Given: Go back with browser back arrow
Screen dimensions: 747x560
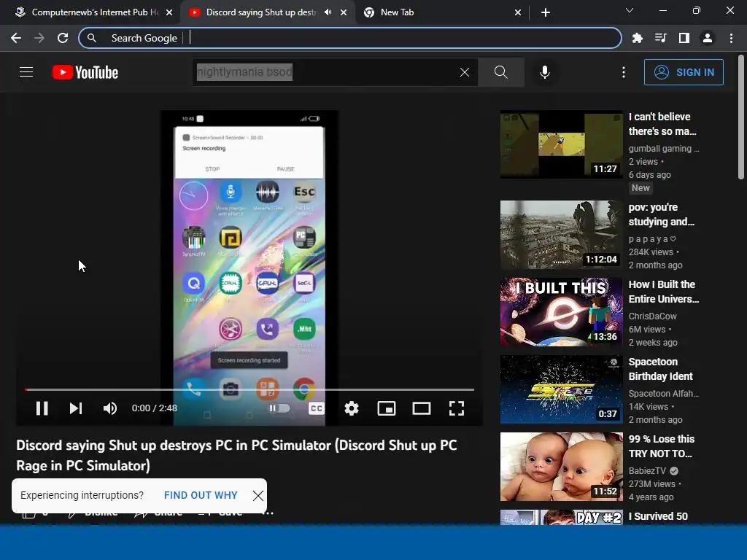Looking at the screenshot, I should pyautogui.click(x=16, y=38).
